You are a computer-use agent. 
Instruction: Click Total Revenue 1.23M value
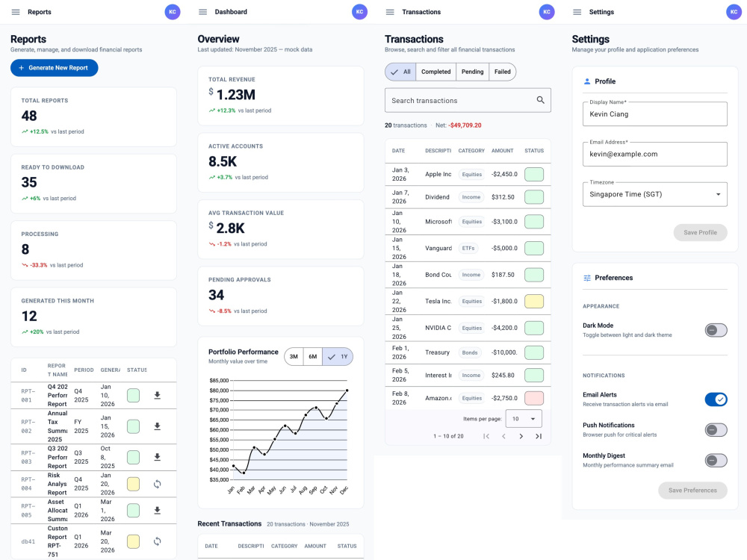[236, 95]
